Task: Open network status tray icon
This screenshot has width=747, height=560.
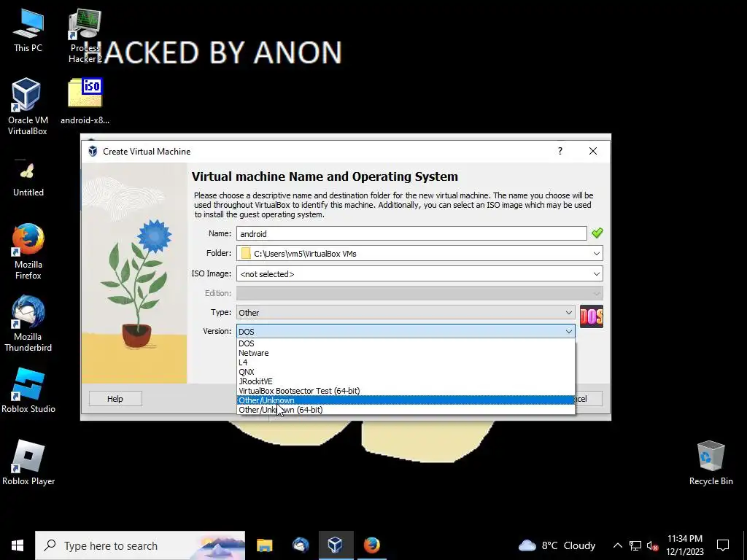Action: (x=635, y=545)
